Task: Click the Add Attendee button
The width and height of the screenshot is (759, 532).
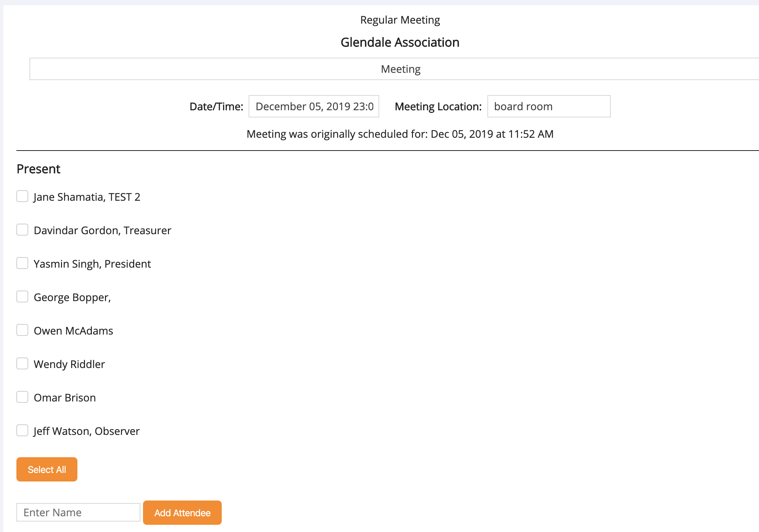Action: click(182, 513)
